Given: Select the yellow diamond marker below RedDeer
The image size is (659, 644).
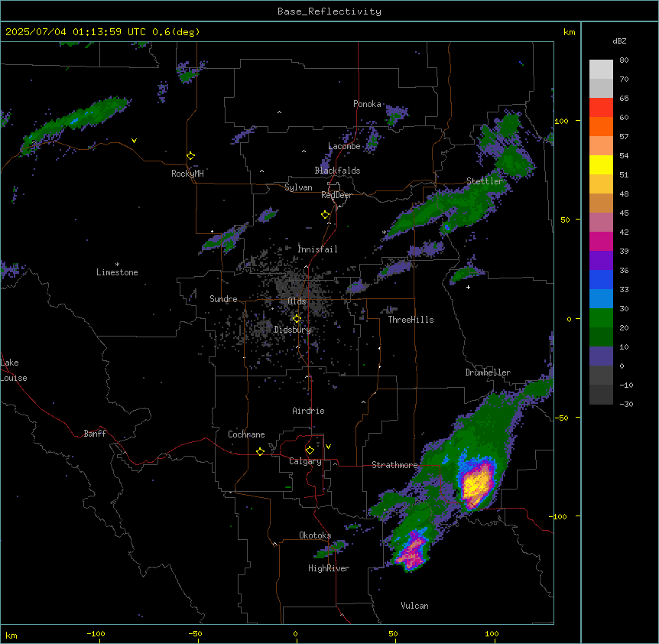Looking at the screenshot, I should coord(326,215).
